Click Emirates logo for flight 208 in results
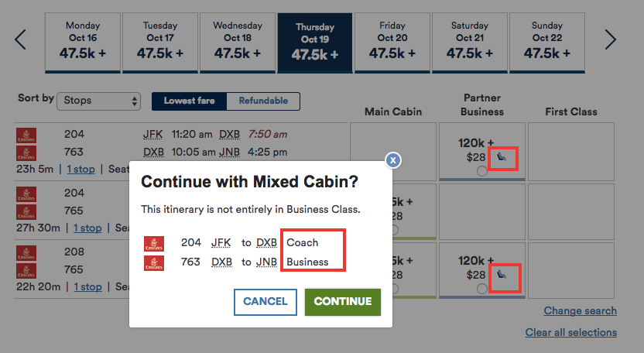644x353 pixels. [26, 252]
